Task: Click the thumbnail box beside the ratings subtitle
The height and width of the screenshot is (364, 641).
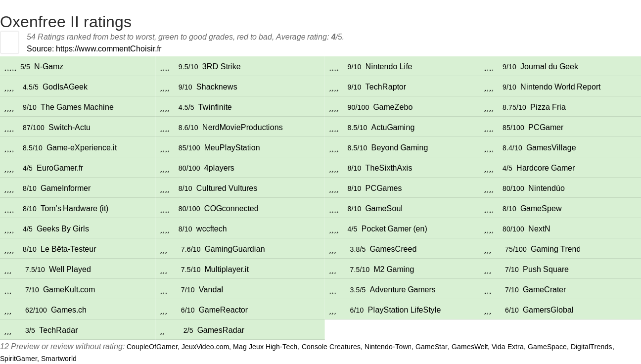Action: coord(9,42)
